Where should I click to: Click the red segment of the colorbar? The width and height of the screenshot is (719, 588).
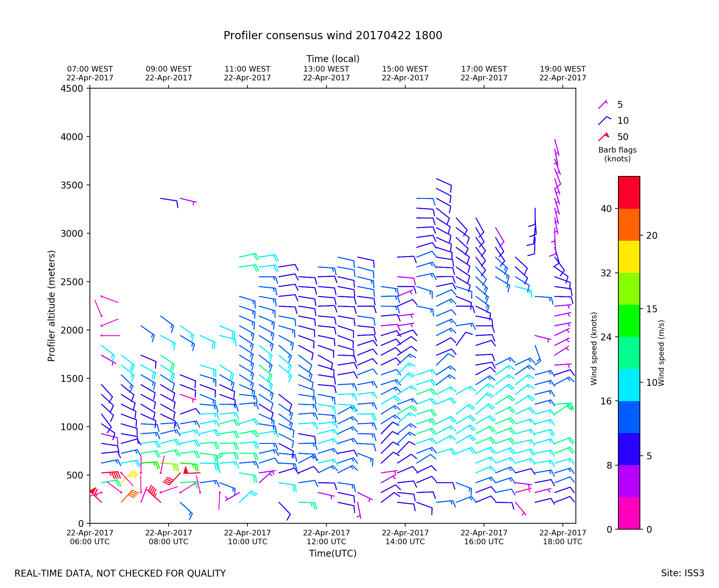[x=629, y=192]
